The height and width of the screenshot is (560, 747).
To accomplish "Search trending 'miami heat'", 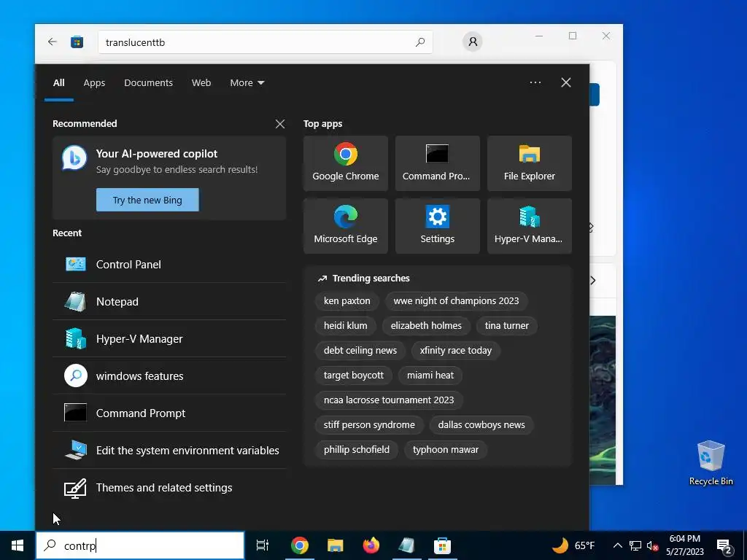I will pos(430,376).
